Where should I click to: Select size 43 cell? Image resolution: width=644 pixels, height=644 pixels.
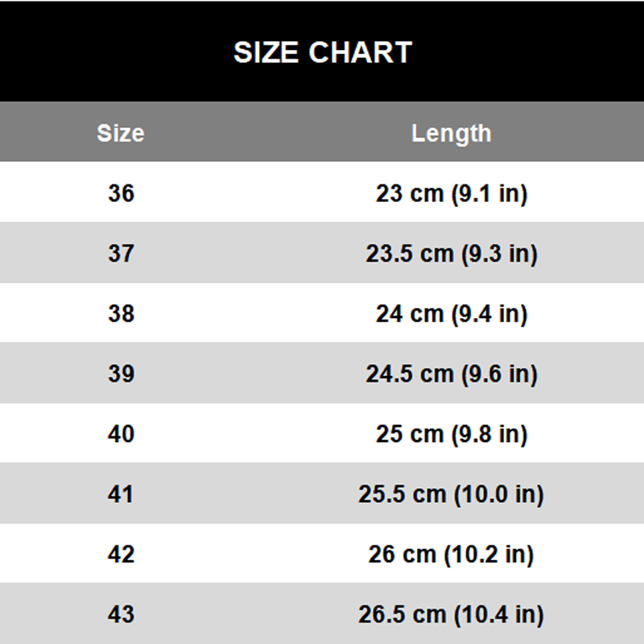121,614
